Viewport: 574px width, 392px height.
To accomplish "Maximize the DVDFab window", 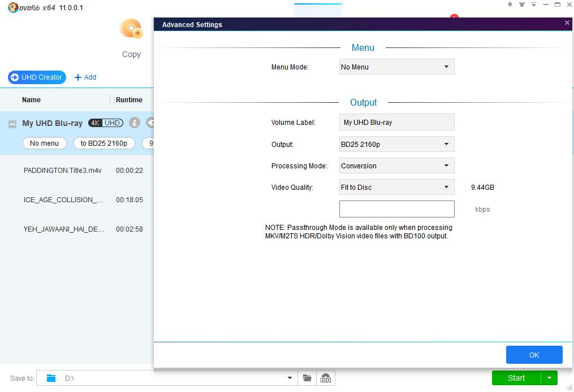I will coord(558,5).
